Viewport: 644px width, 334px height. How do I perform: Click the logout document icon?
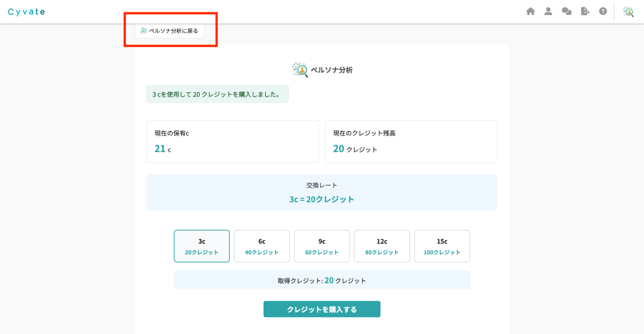click(585, 12)
